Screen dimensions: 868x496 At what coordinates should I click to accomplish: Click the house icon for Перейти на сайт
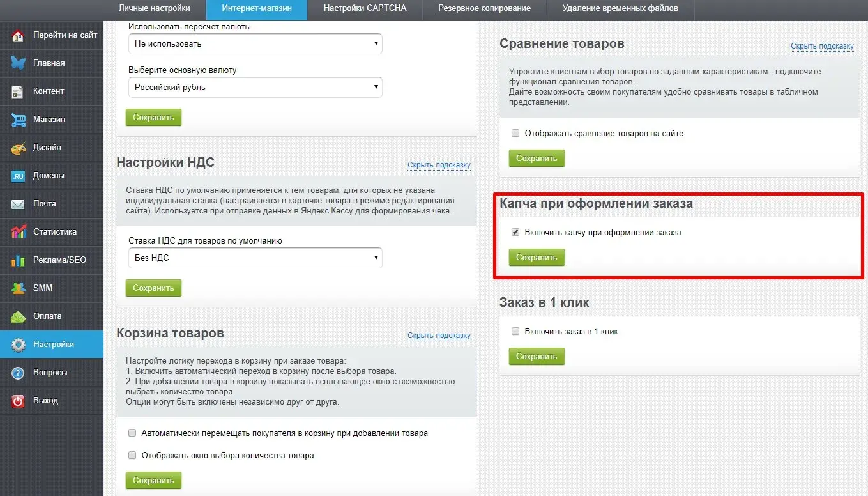coord(18,35)
